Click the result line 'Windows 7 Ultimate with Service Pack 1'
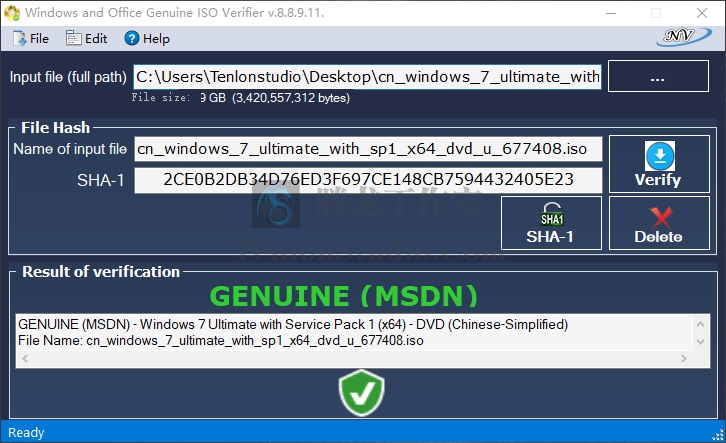 293,324
